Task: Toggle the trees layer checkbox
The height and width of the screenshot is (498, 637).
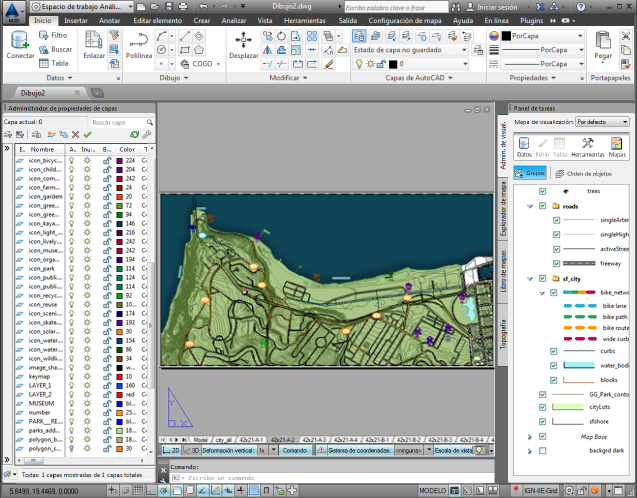Action: 542,190
